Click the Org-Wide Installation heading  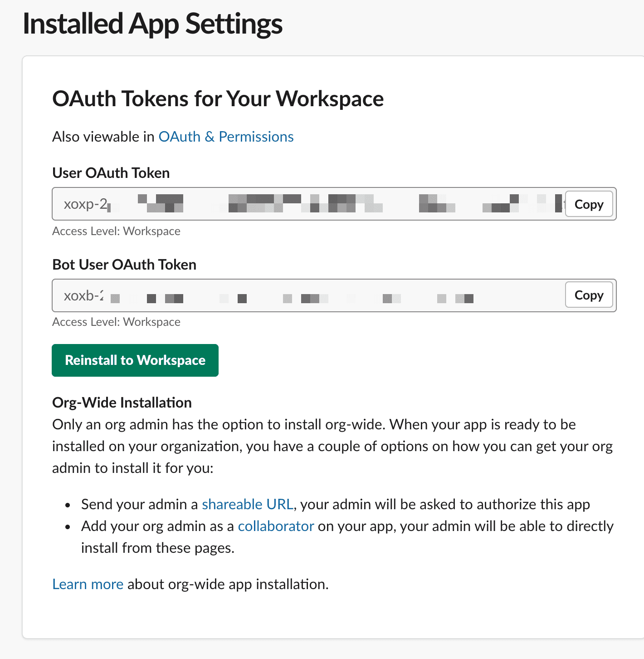tap(122, 403)
